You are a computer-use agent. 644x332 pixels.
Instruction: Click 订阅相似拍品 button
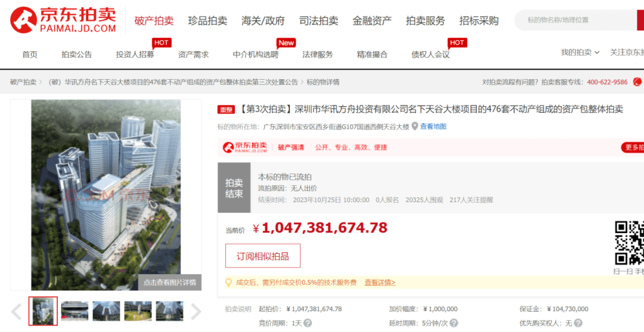[x=263, y=256]
